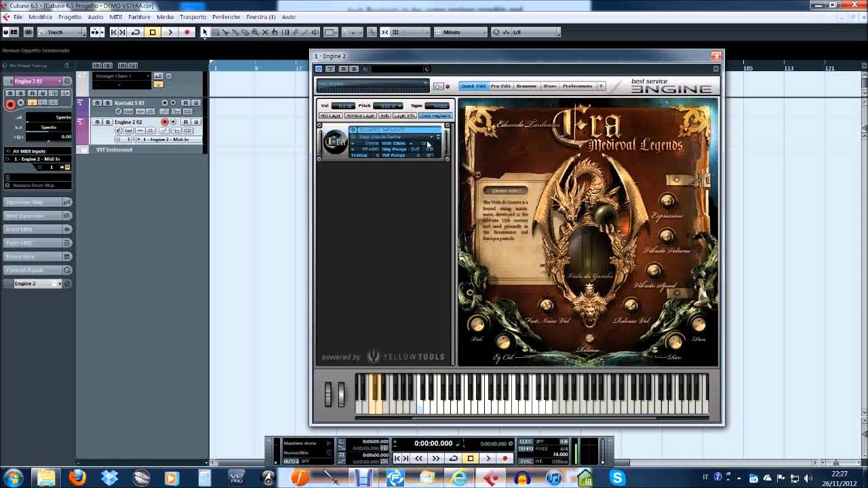Switch to Mixer tab in Engine
This screenshot has height=488, width=868.
550,86
